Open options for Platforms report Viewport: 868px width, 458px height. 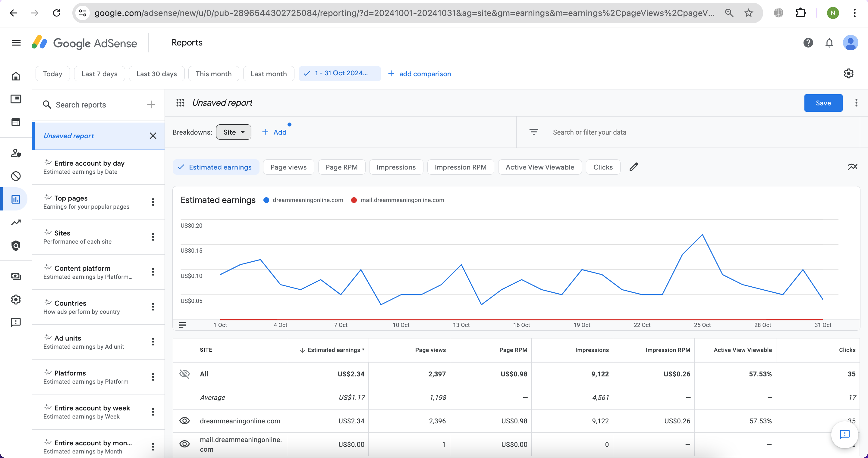tap(153, 377)
